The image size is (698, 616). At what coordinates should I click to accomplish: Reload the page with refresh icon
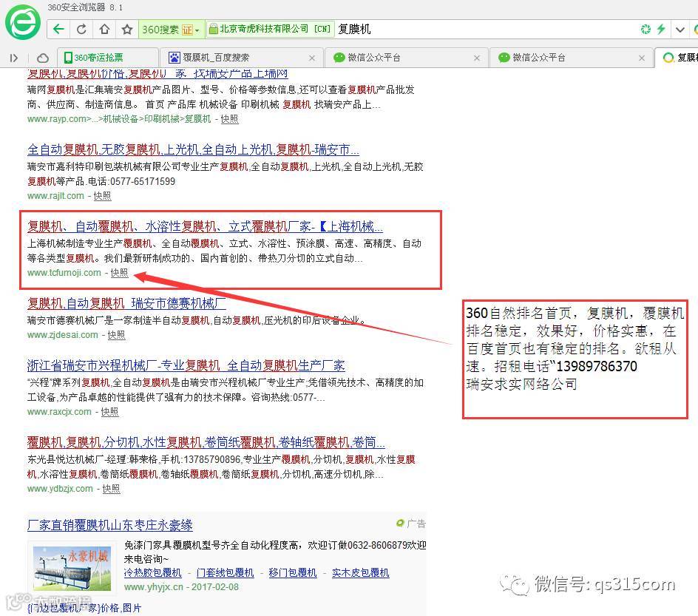point(81,30)
